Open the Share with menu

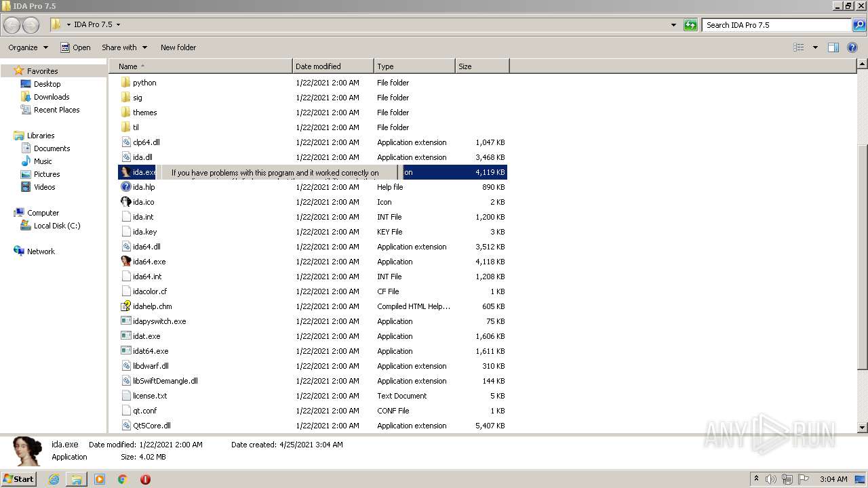[x=124, y=47]
